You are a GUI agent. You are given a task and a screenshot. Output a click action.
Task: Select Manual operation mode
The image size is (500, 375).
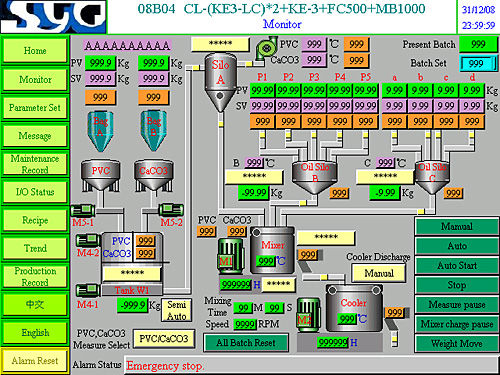457,226
